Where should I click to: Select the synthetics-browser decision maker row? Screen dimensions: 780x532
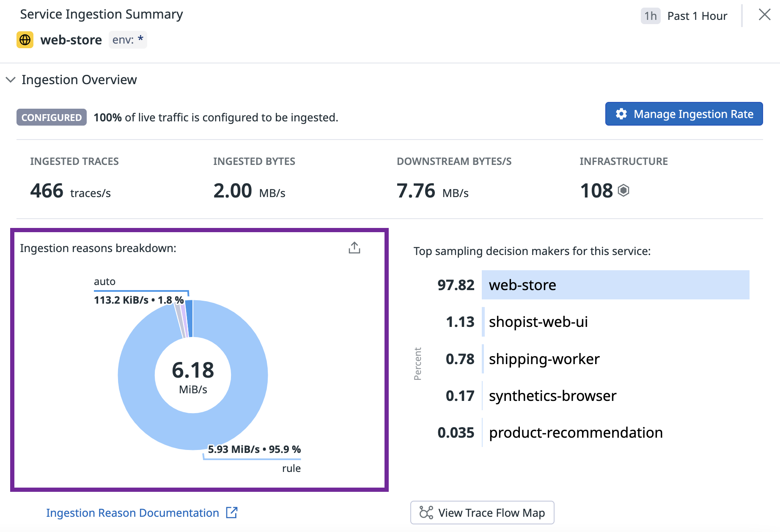coord(552,396)
